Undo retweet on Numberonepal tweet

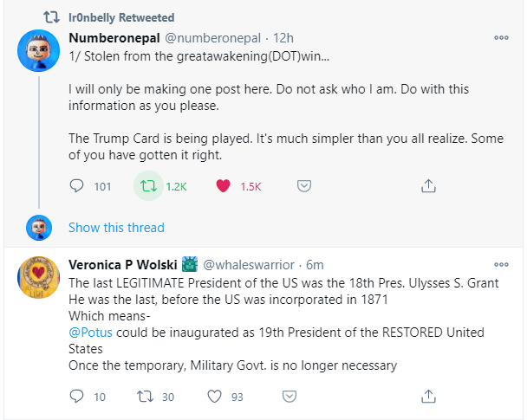click(148, 185)
